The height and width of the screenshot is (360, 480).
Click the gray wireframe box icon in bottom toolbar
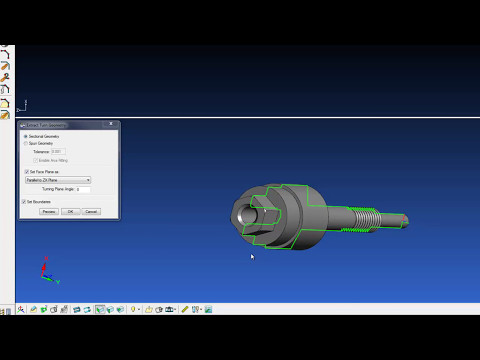click(x=54, y=309)
